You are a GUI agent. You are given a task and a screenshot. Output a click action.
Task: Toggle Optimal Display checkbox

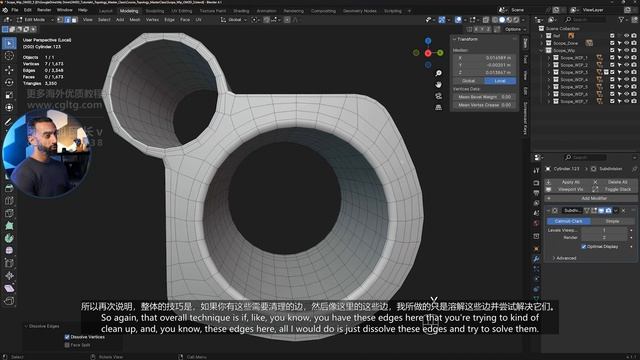coord(584,247)
